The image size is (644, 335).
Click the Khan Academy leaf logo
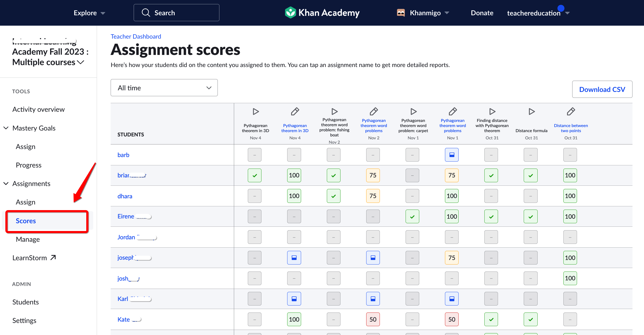coord(290,12)
